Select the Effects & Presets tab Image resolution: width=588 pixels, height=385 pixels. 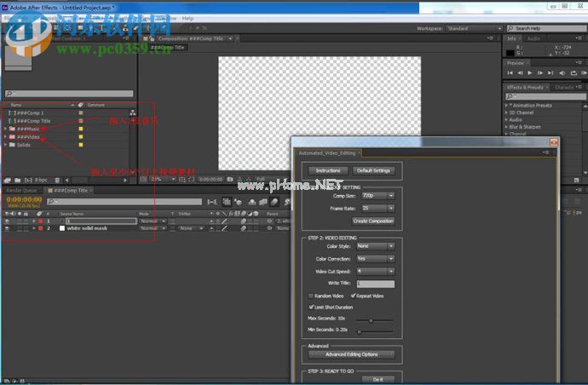point(525,88)
